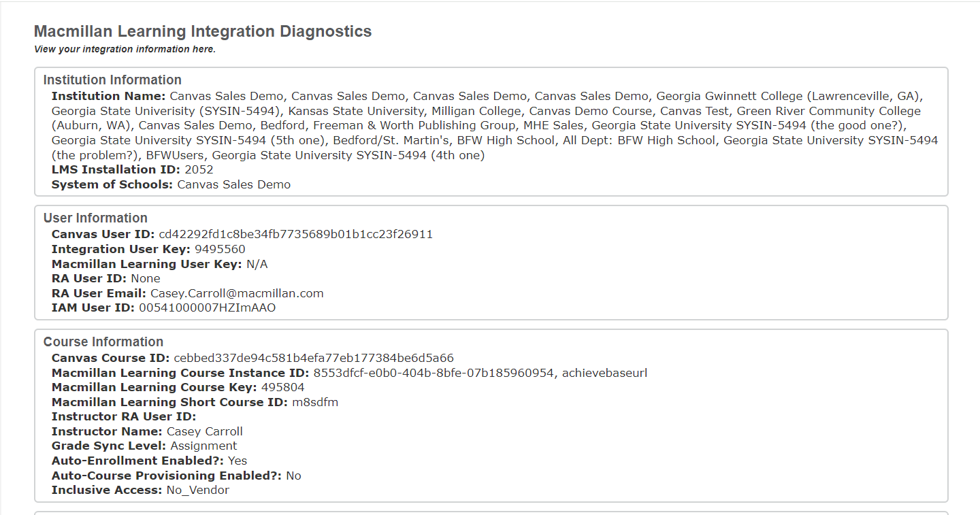Click the RA User ID None value
980x515 pixels.
pos(145,278)
